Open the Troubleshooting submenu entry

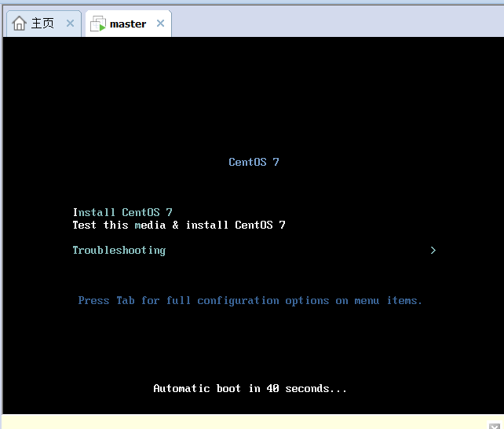[119, 250]
